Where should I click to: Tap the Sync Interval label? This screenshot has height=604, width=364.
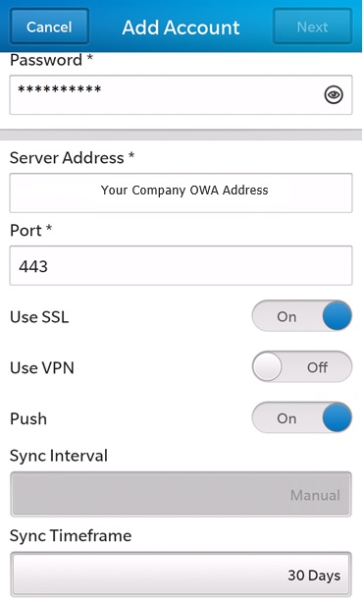[59, 456]
